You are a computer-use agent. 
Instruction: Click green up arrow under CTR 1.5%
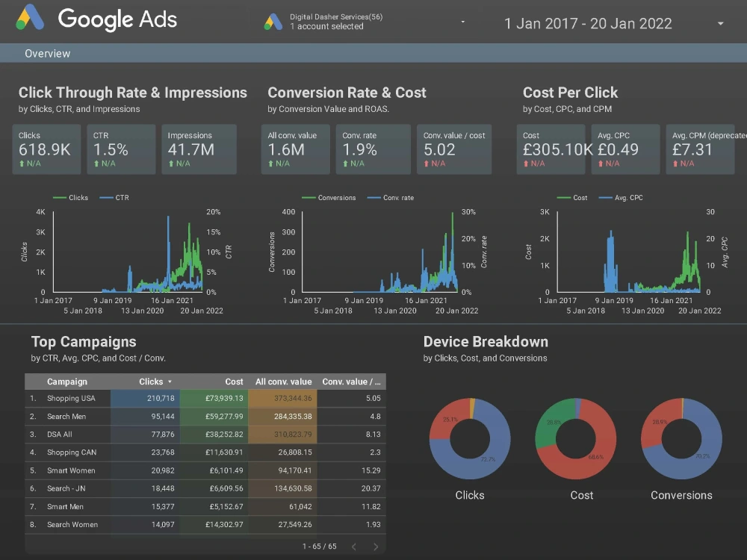click(x=96, y=164)
